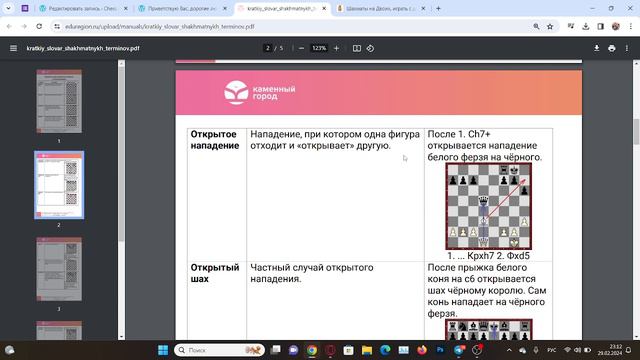Click the move text '1. ... Крxh7 2. Фxd5'
Screen dimensions: 640x360
point(488,256)
